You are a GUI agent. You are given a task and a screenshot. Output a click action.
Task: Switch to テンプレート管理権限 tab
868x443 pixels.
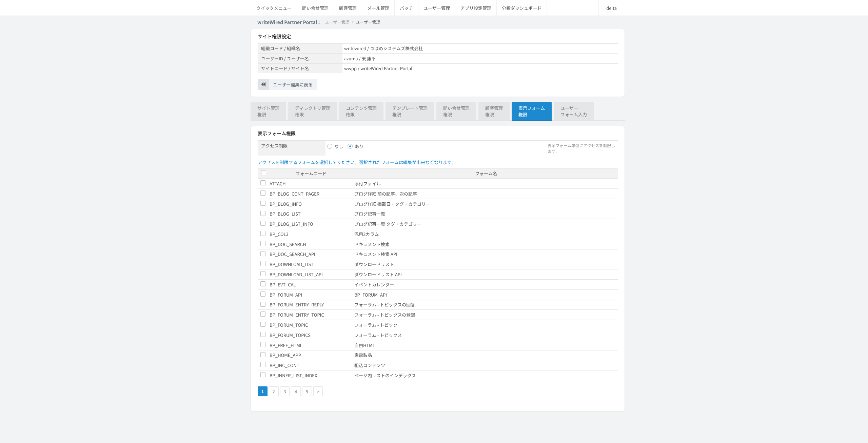click(410, 111)
